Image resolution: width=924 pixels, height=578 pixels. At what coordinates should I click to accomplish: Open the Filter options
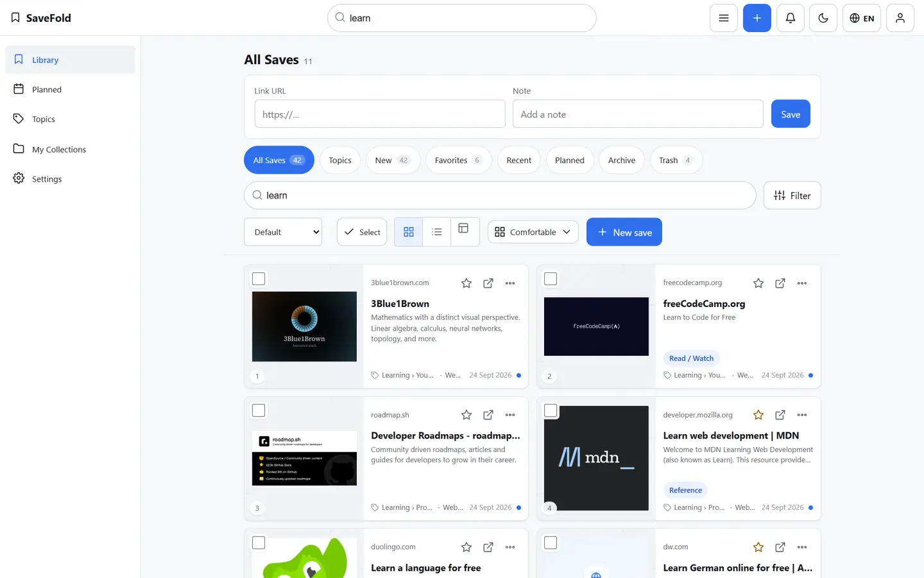[792, 195]
